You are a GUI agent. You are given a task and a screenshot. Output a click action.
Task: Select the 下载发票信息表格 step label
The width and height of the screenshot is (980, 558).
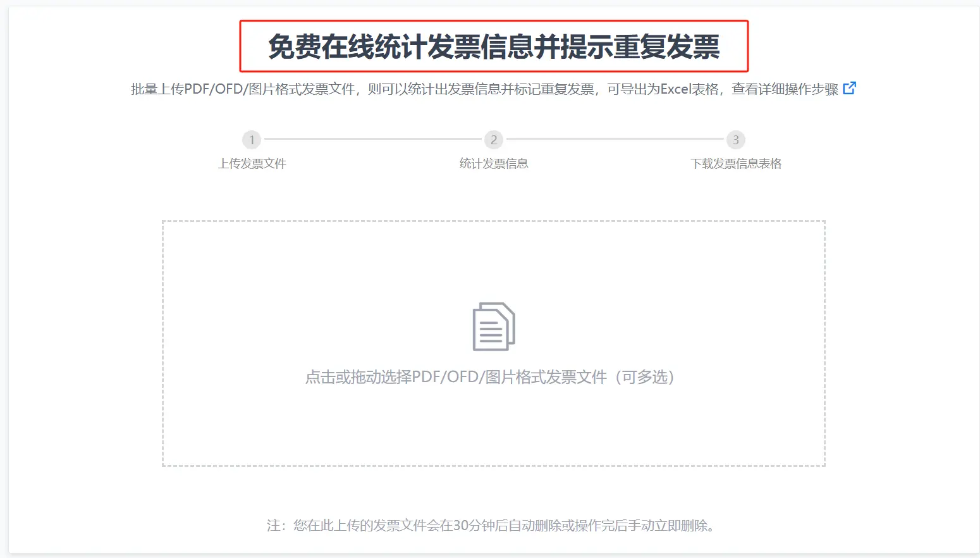pos(736,164)
